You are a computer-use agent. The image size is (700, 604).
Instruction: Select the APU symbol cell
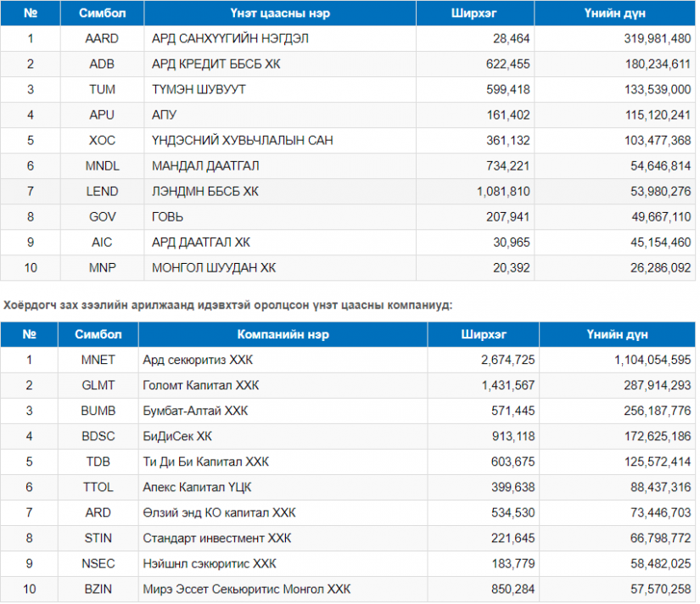(102, 115)
